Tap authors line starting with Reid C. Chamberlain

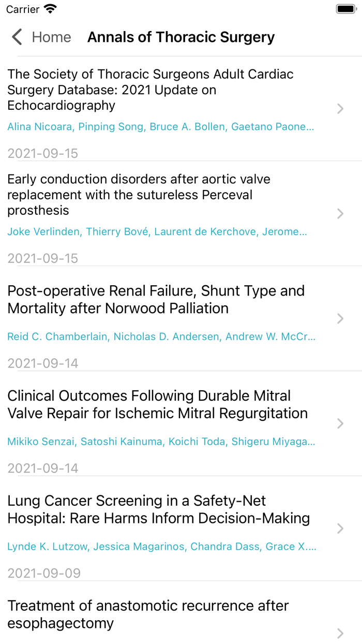161,337
